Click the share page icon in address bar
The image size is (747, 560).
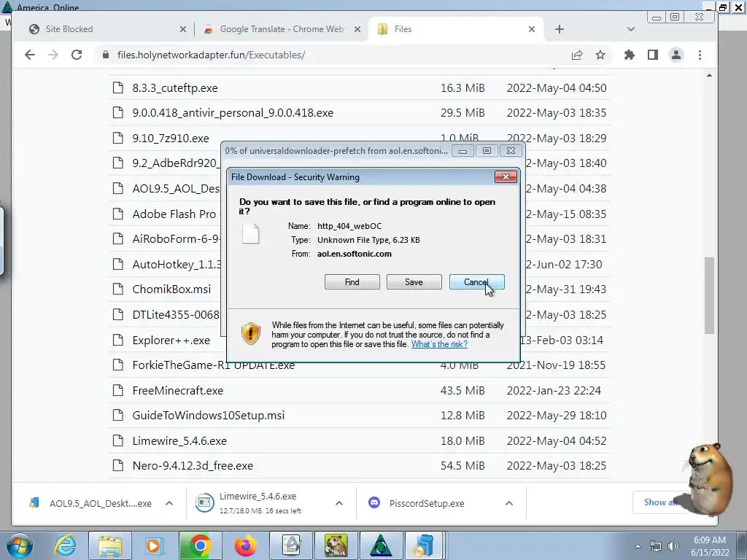click(x=577, y=55)
